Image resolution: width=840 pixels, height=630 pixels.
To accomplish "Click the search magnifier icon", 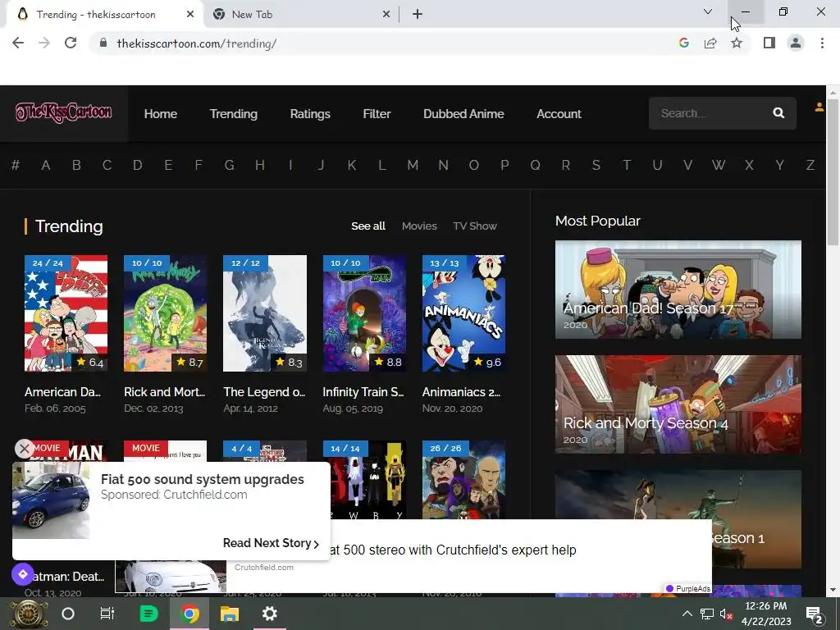I will pyautogui.click(x=778, y=113).
